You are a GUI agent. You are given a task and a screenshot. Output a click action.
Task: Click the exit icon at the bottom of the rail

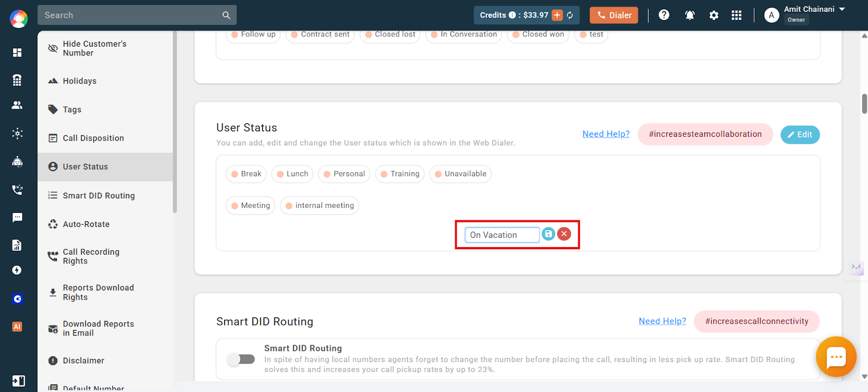pos(18,381)
